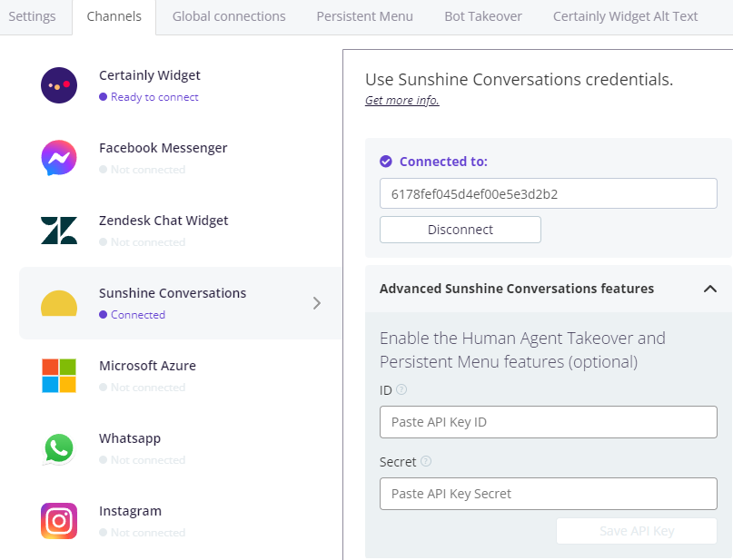Switch to the Bot Takeover tab
This screenshot has width=733, height=560.
pos(483,16)
